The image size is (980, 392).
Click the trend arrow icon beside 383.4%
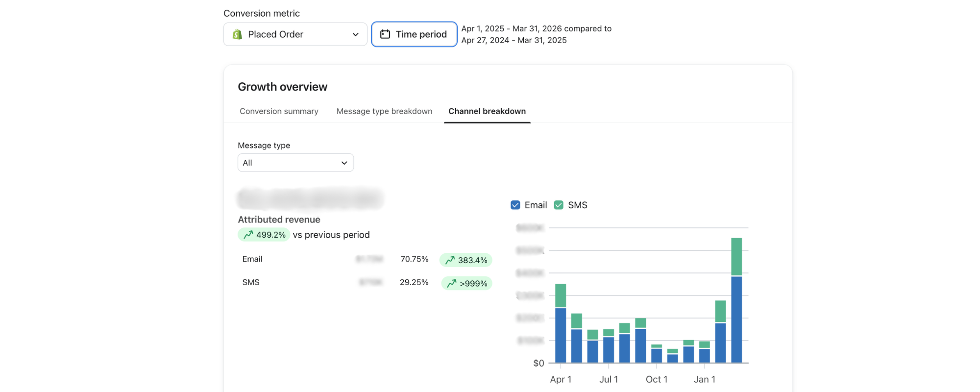coord(450,260)
